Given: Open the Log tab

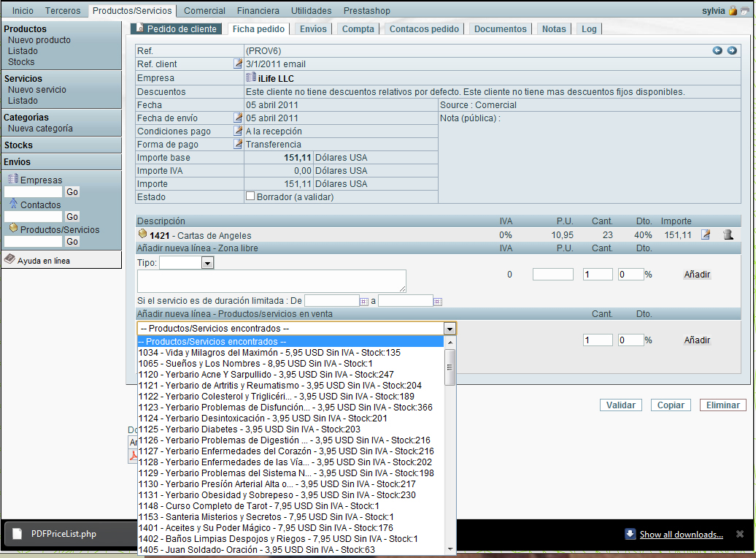Looking at the screenshot, I should click(589, 29).
